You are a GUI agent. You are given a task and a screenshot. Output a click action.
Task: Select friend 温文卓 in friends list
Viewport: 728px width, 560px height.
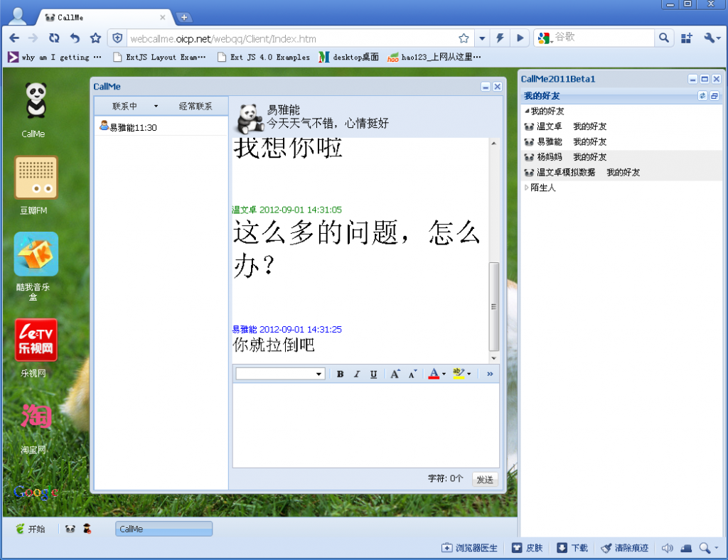[x=621, y=126]
